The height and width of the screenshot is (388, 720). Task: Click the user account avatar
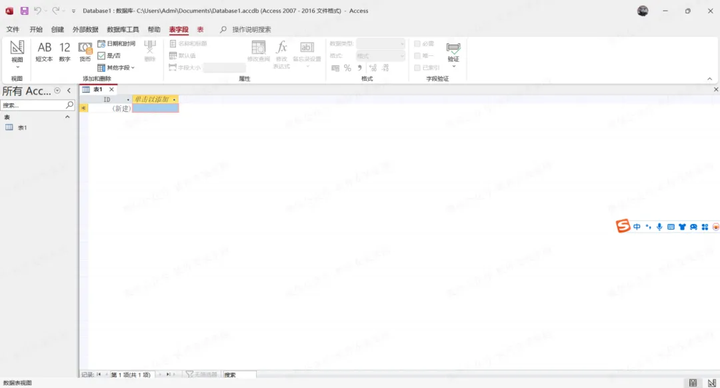[x=642, y=11]
